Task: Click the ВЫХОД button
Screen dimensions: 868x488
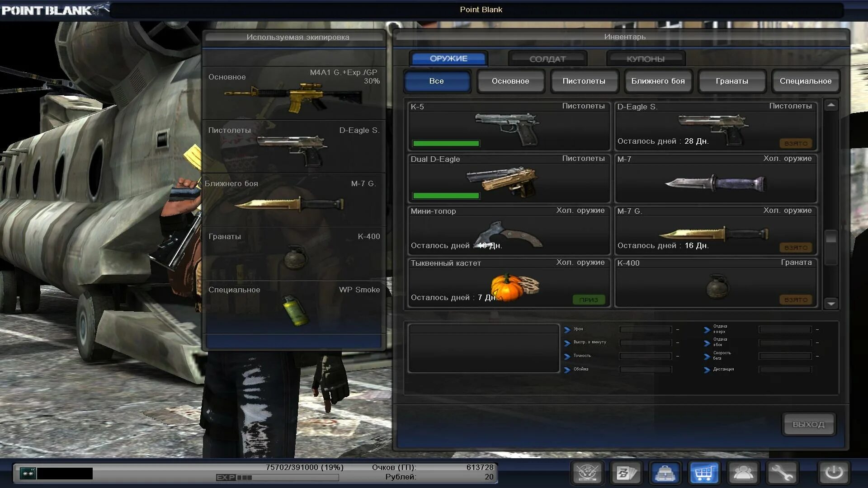Action: click(808, 424)
